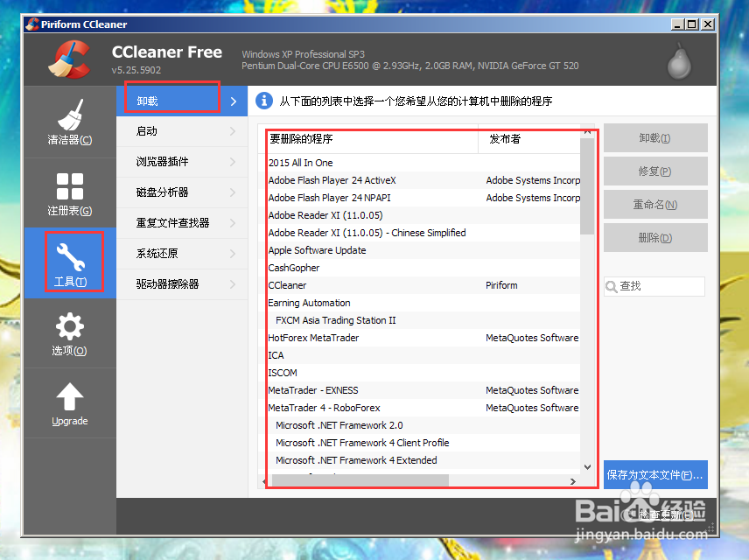Click the CCleaner logo in header
749x560 pixels.
pos(70,59)
